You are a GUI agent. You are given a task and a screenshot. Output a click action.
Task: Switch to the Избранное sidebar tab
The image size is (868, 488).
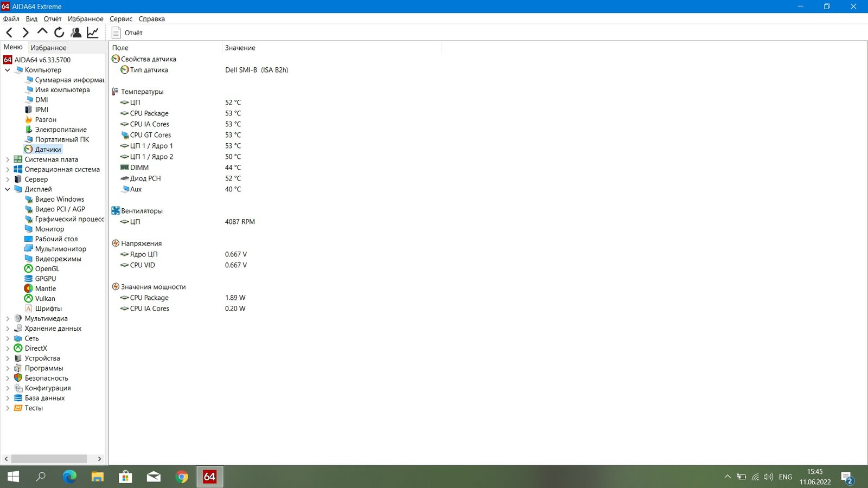click(x=48, y=48)
